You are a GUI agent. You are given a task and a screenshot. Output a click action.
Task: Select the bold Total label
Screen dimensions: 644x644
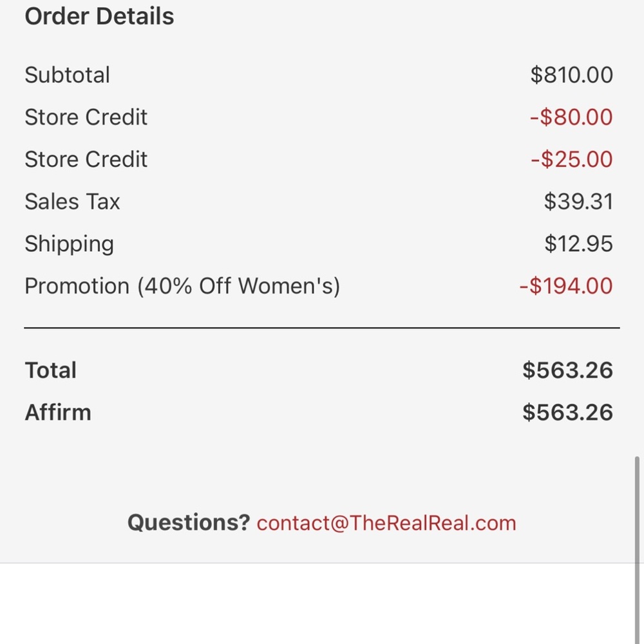[50, 370]
